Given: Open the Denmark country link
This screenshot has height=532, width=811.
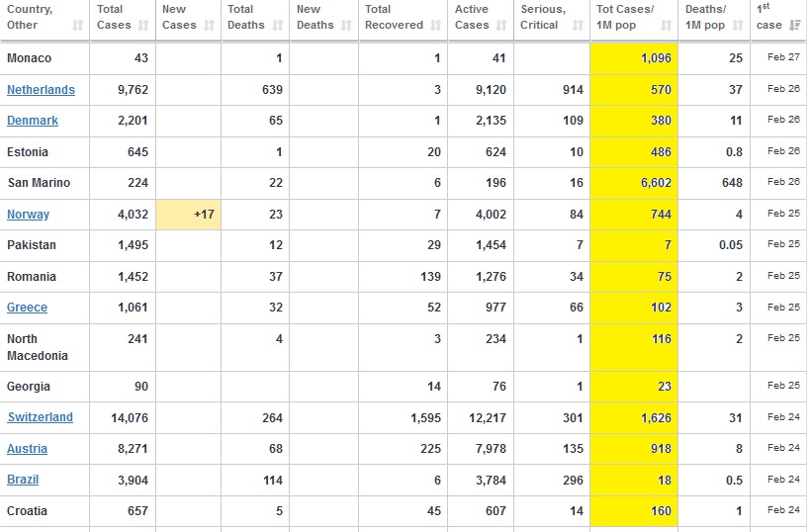Looking at the screenshot, I should 33,121.
